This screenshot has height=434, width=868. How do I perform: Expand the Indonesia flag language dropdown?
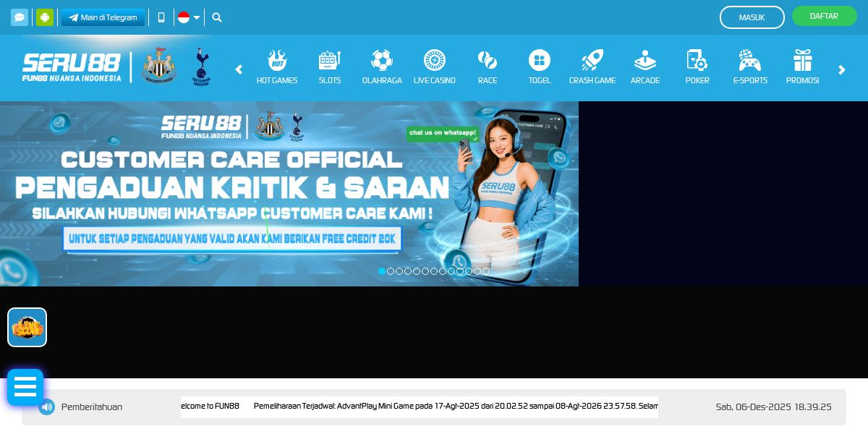189,17
